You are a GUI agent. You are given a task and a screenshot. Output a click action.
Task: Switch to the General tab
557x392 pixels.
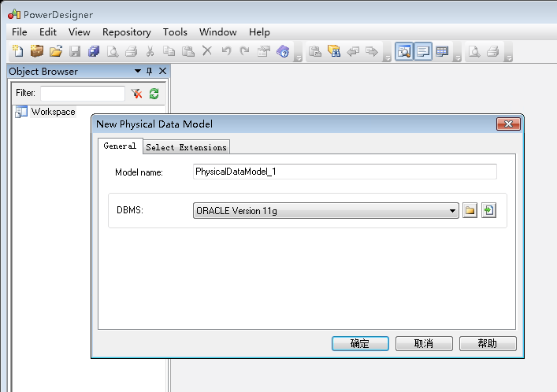(x=120, y=146)
